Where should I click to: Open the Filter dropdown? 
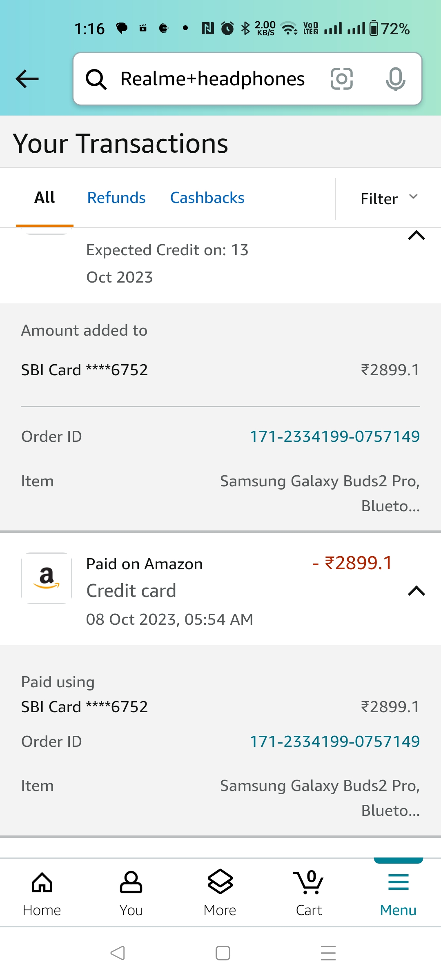tap(389, 198)
